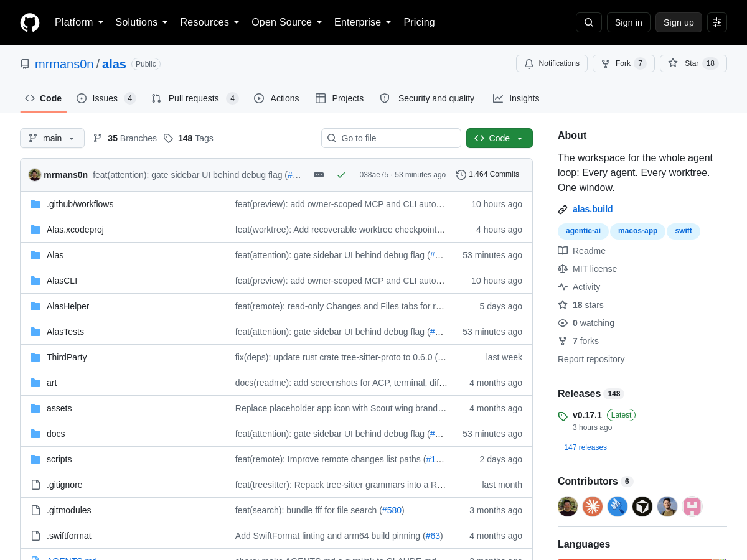The height and width of the screenshot is (560, 747).
Task: Click the ellipsis to expand commit message
Action: (x=319, y=175)
